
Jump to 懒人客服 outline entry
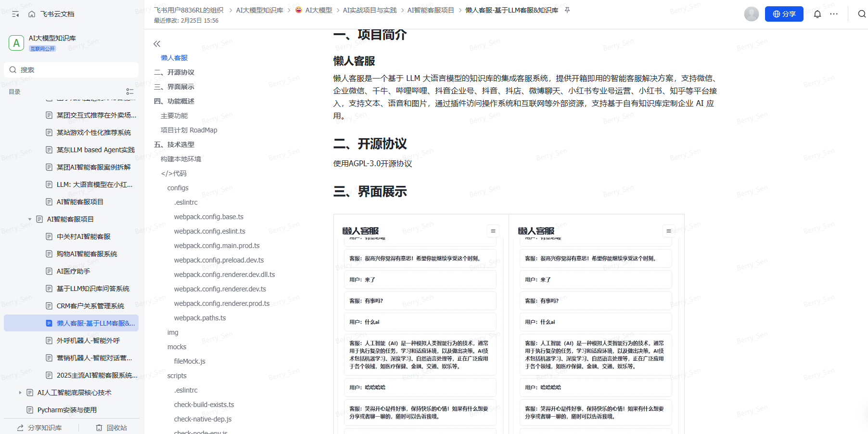coord(174,58)
